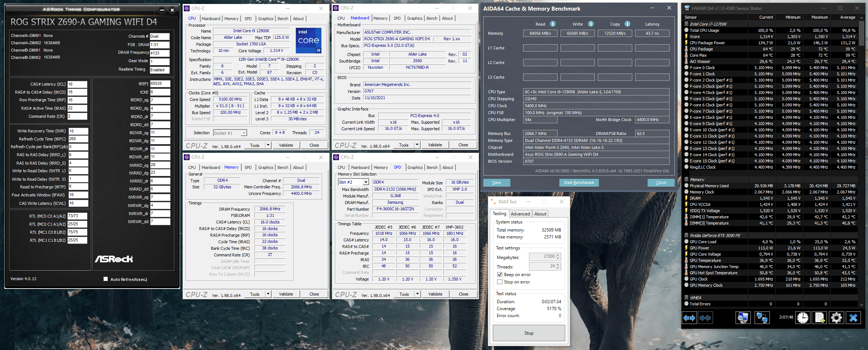Click HWiNFO clock reset timer icon
Image resolution: width=868 pixels, height=350 pixels.
(x=803, y=318)
